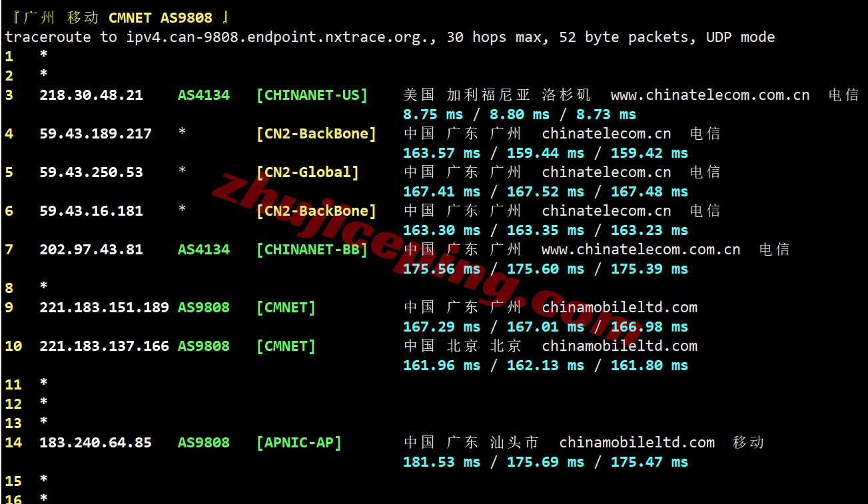Click latency value 167.41 ms
Image resolution: width=868 pixels, height=504 pixels.
click(442, 192)
